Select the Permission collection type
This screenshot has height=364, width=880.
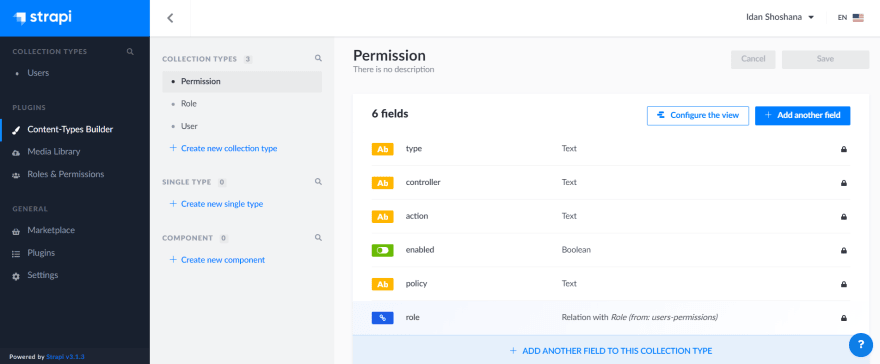tap(242, 81)
